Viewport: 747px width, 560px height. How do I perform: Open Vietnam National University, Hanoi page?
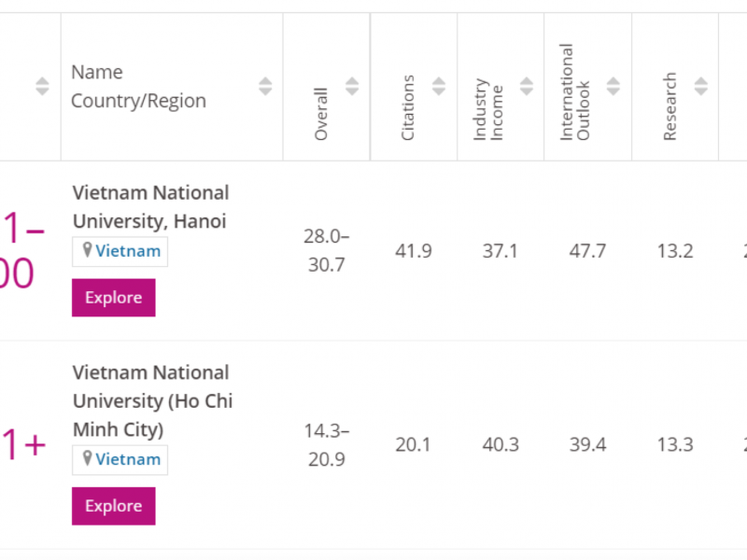pyautogui.click(x=150, y=207)
